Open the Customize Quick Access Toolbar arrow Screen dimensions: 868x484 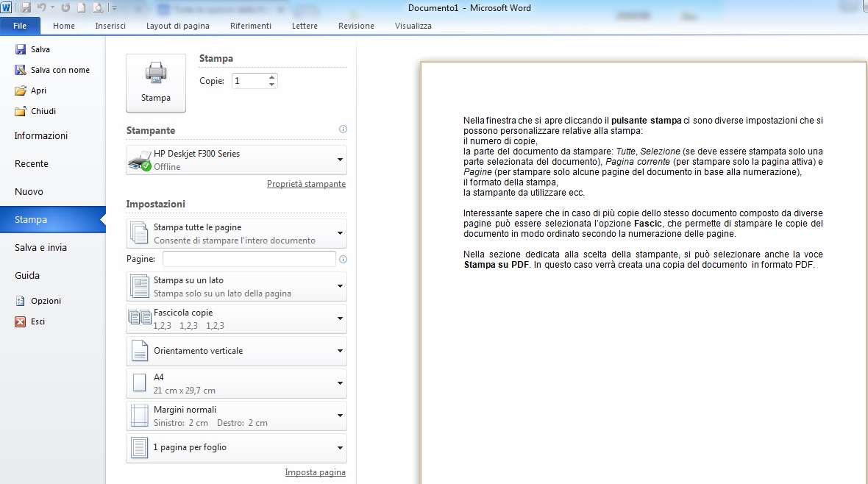(x=114, y=8)
